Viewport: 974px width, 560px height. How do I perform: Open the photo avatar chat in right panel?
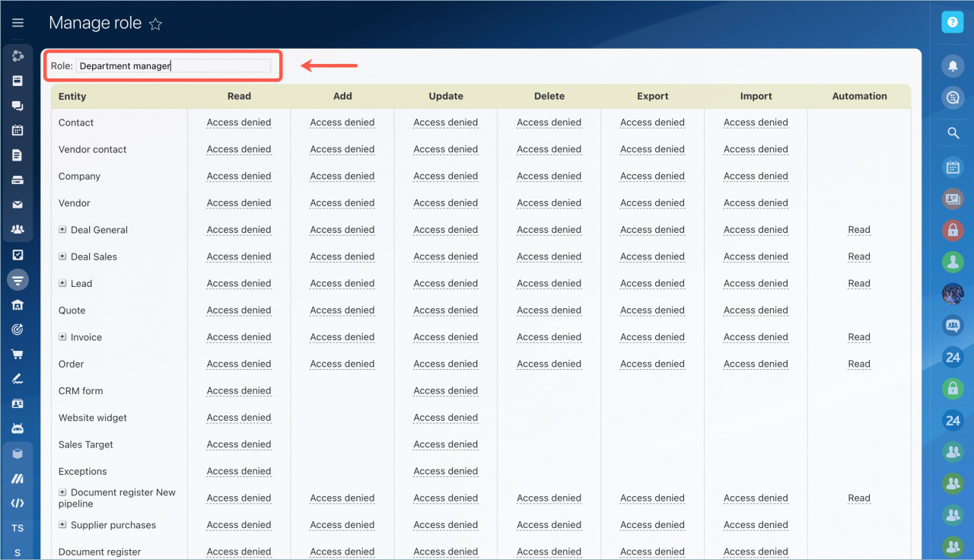tap(953, 293)
